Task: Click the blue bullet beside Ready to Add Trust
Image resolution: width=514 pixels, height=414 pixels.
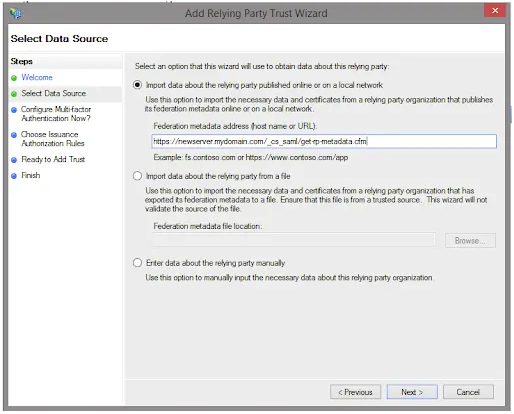Action: 14,160
